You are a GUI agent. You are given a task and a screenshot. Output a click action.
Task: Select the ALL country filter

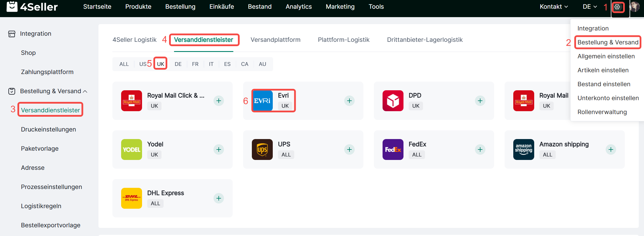click(x=124, y=64)
